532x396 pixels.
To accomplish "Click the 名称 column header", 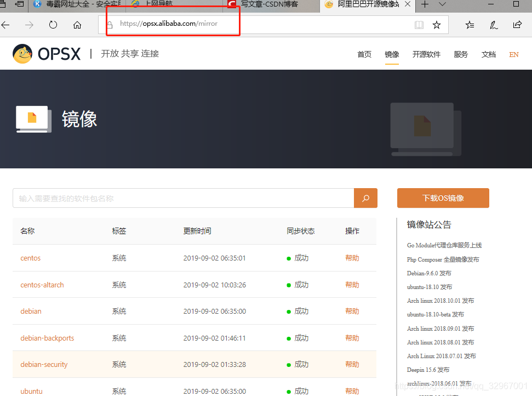I will click(x=27, y=231).
